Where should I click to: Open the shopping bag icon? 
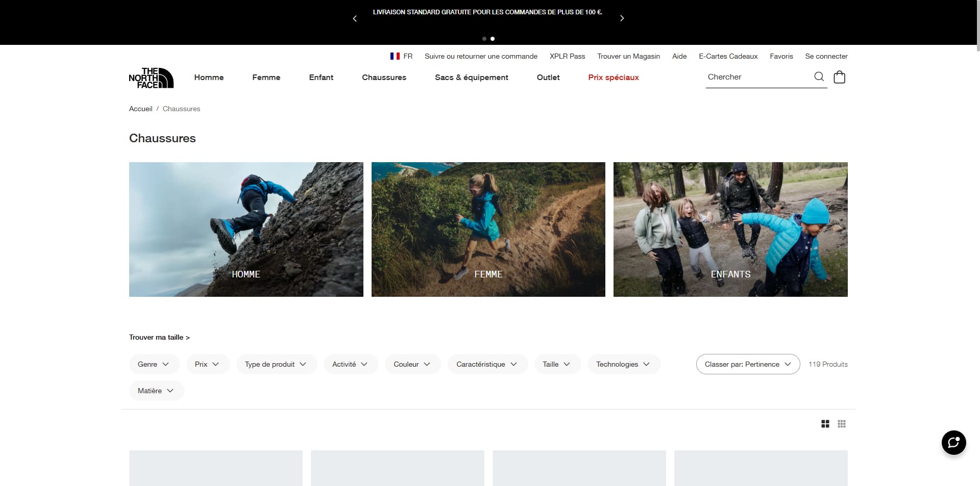coord(839,77)
